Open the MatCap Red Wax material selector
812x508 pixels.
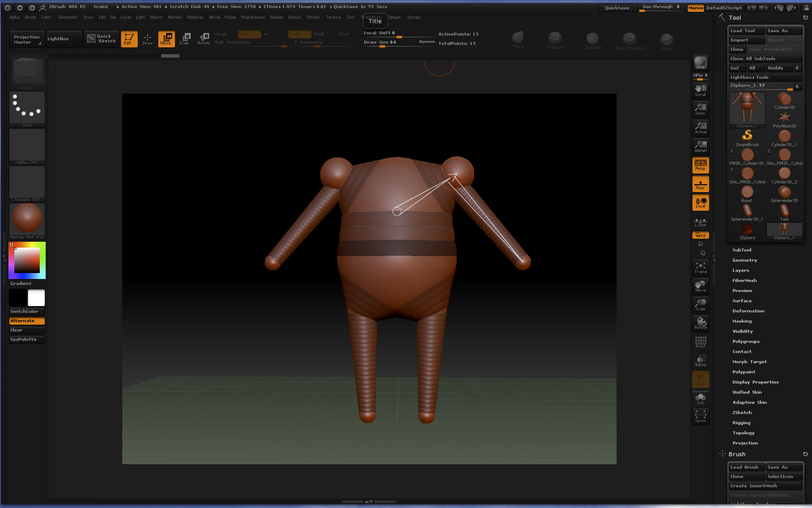click(x=27, y=221)
